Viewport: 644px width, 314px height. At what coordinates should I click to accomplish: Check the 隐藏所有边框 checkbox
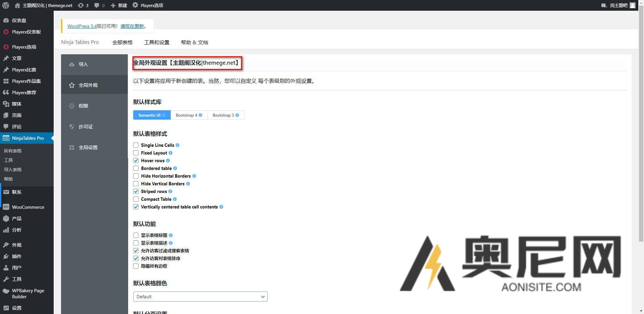pos(136,266)
